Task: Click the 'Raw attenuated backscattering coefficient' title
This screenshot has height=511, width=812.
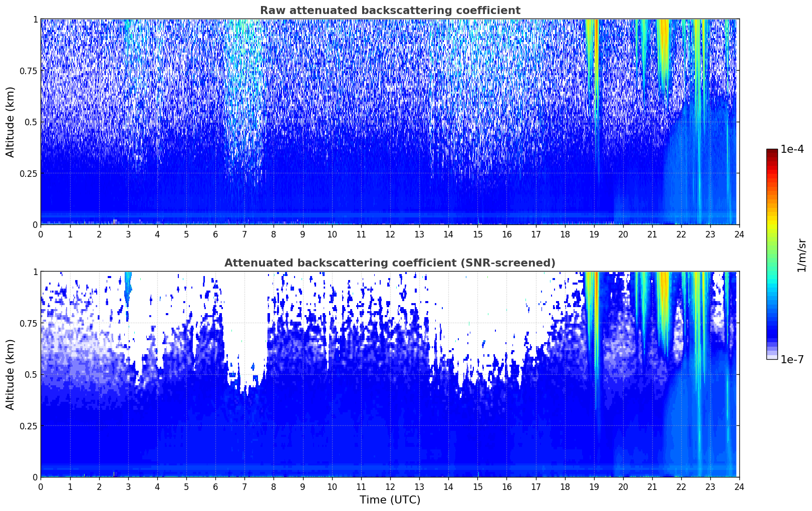Action: click(x=390, y=11)
